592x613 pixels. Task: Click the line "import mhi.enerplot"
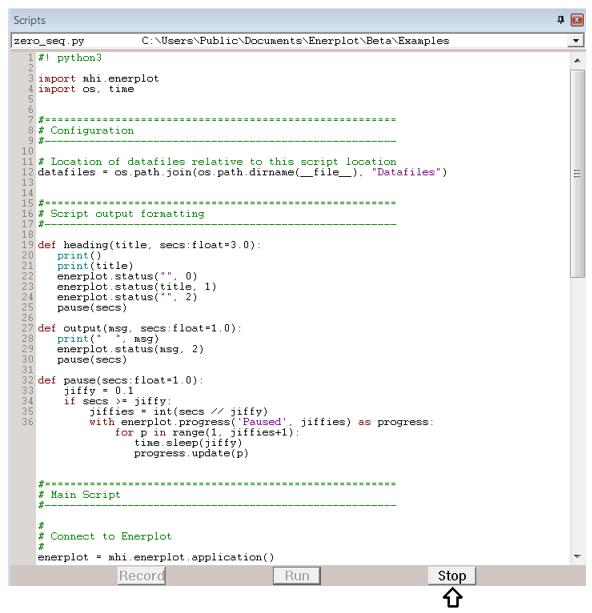pyautogui.click(x=99, y=79)
